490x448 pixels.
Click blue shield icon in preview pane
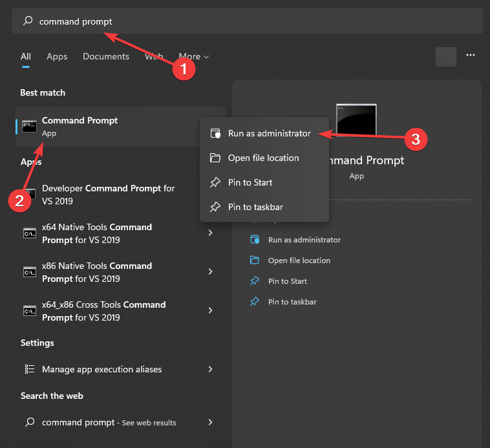point(255,240)
